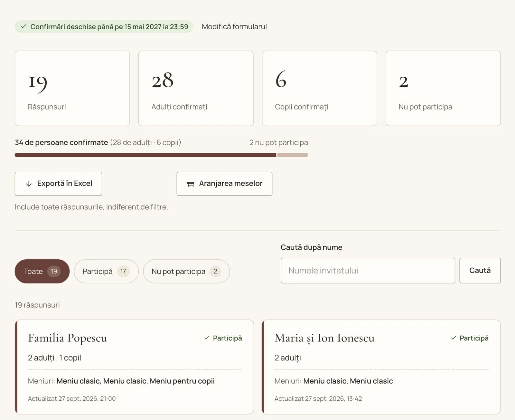The height and width of the screenshot is (420, 515).
Task: Filter by the Nu pot participa tab
Action: click(186, 271)
